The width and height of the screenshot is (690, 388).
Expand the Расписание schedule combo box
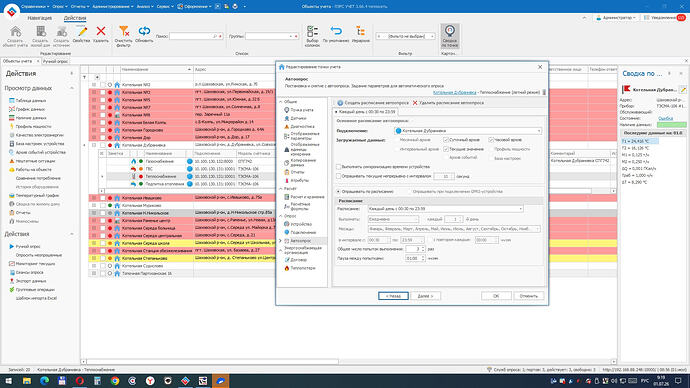point(445,209)
